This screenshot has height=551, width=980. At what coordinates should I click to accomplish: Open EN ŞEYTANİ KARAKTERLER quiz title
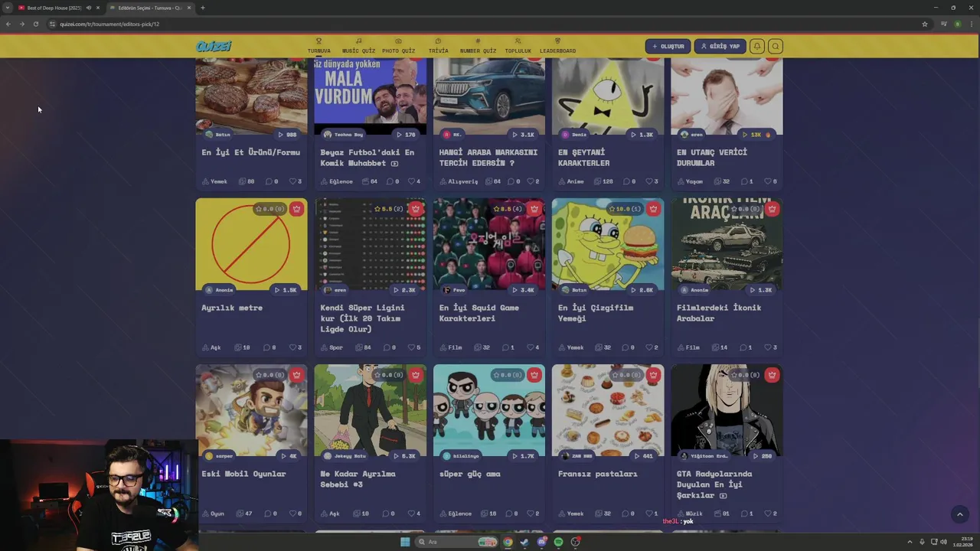pyautogui.click(x=583, y=158)
